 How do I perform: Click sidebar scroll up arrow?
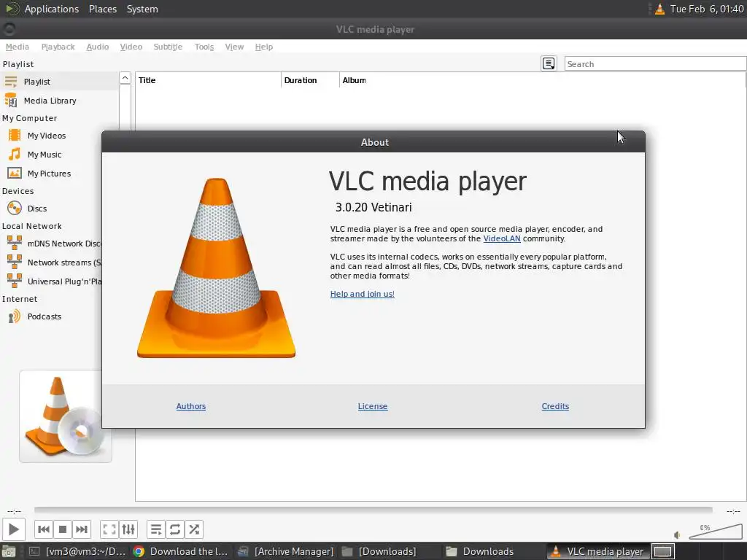coord(125,78)
